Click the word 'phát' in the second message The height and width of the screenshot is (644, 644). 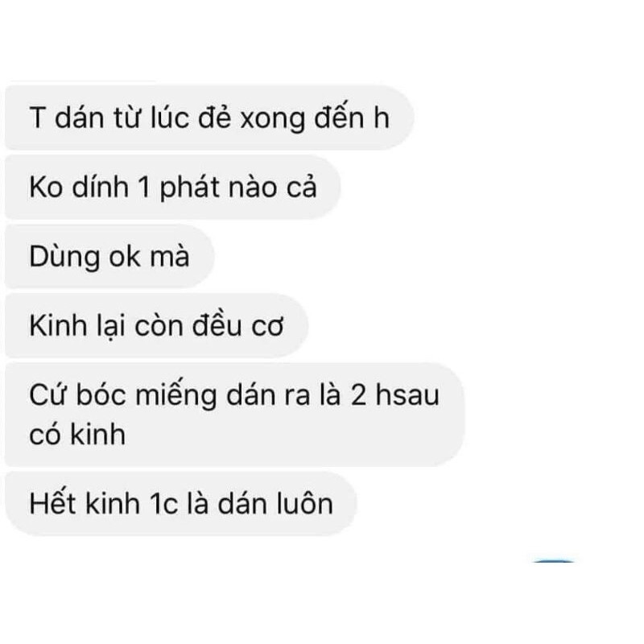[190, 188]
